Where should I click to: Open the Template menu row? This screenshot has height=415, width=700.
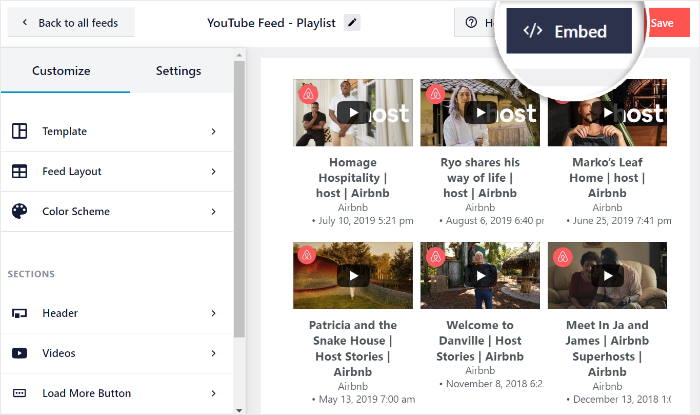tap(117, 131)
